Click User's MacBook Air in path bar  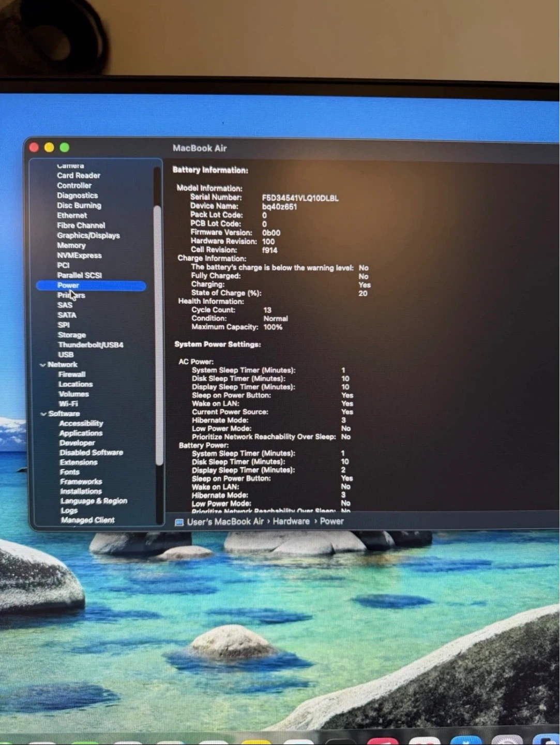tap(225, 522)
